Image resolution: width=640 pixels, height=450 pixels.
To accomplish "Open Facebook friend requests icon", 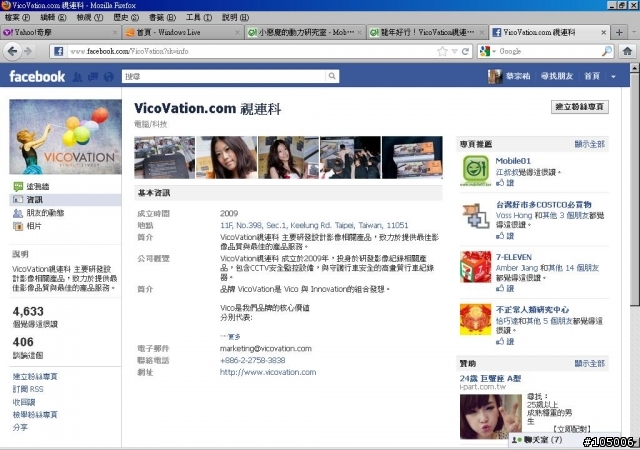I will (x=77, y=76).
